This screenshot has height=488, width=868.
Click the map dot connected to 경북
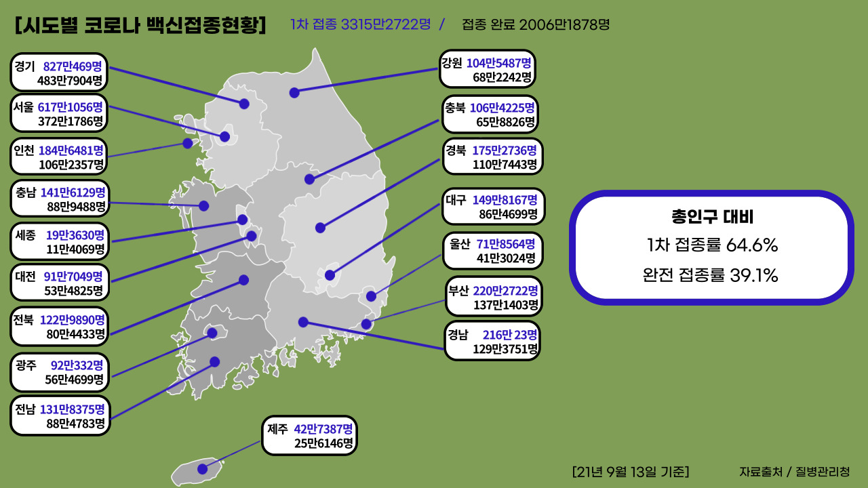(320, 228)
